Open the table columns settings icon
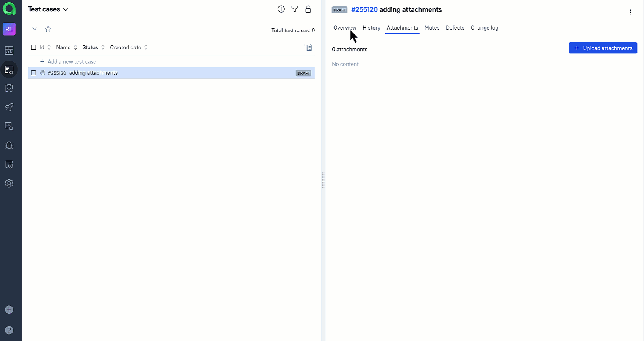Viewport: 644px width, 341px height. [x=308, y=47]
